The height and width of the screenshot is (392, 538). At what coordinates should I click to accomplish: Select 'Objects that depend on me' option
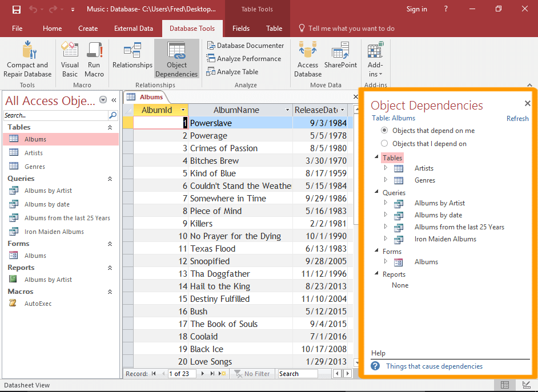tap(384, 131)
